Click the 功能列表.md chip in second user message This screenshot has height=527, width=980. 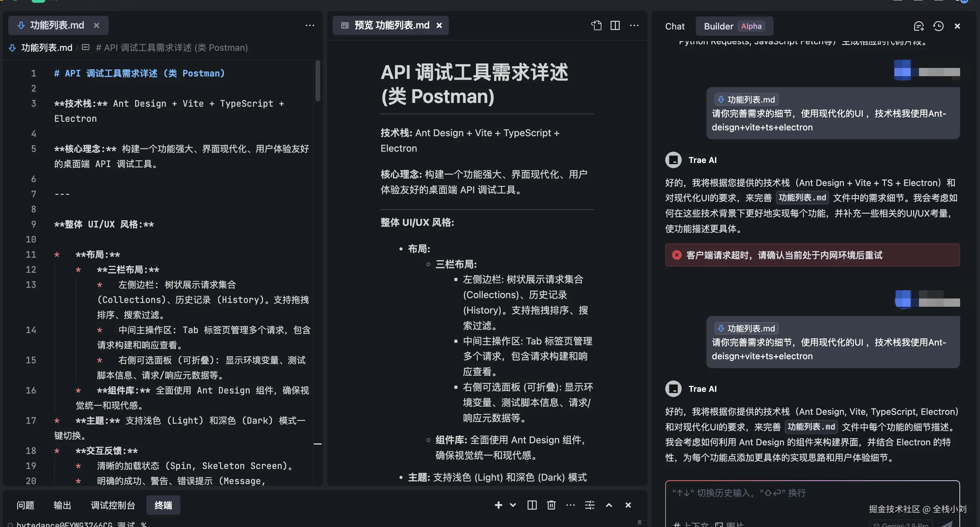(746, 328)
